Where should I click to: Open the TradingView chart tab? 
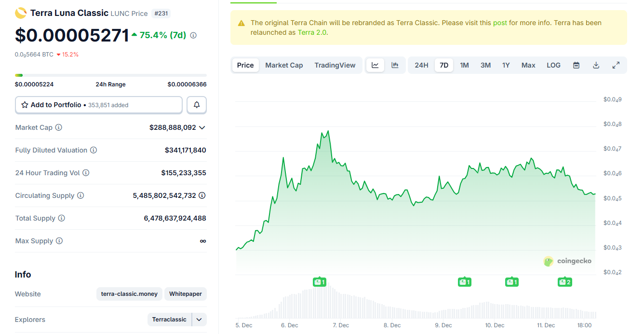335,65
